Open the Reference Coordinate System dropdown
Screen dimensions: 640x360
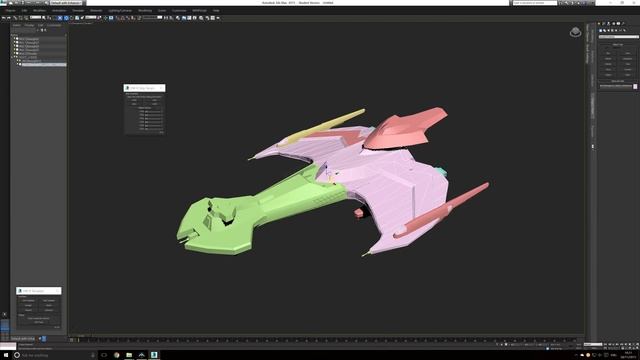(91, 18)
